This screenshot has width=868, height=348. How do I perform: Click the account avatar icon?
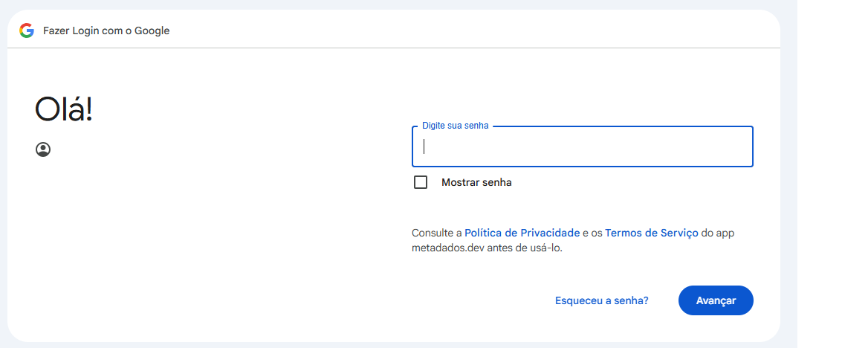(x=43, y=149)
